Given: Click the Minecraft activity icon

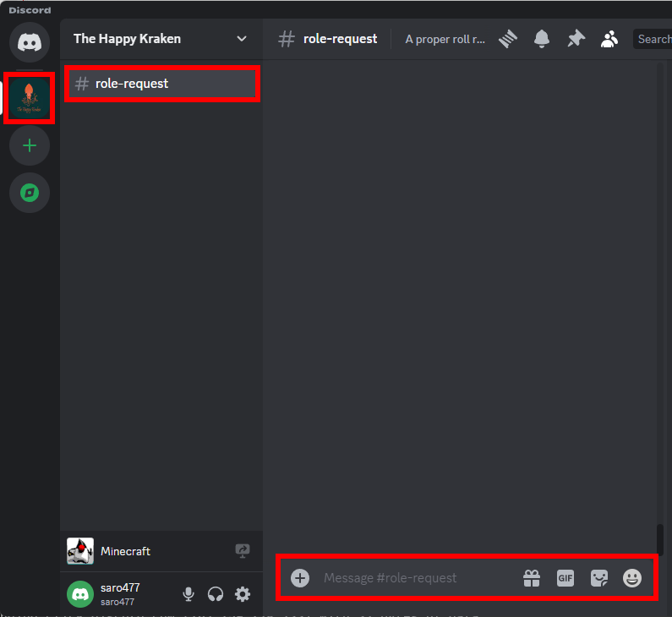Looking at the screenshot, I should 80,551.
